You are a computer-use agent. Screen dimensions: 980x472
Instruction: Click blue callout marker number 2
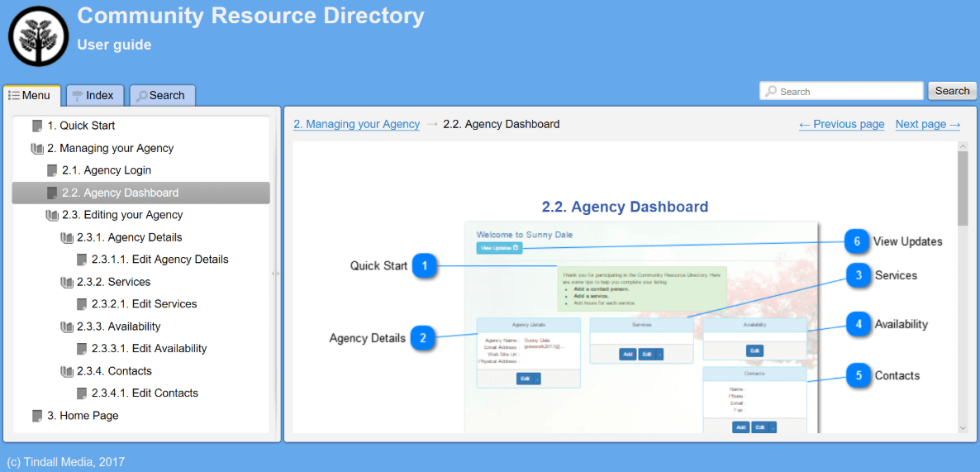pyautogui.click(x=423, y=337)
